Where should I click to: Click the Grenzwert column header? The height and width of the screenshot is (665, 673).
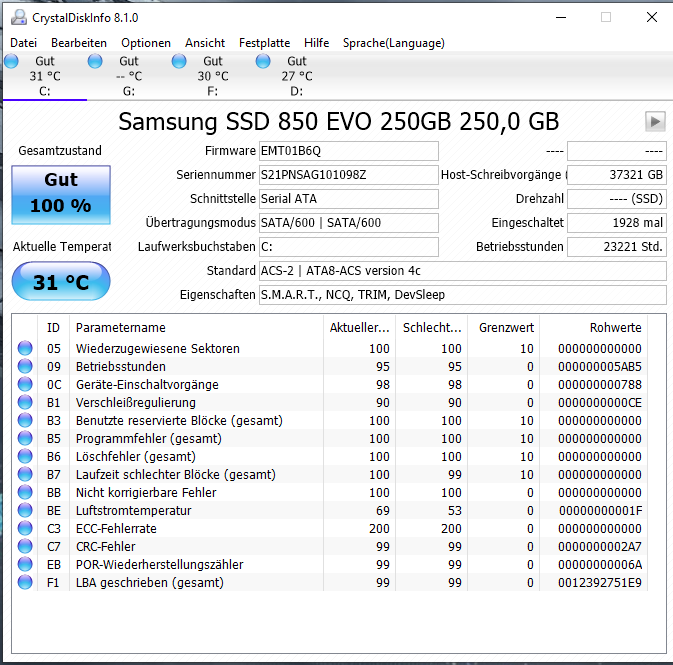pyautogui.click(x=503, y=328)
